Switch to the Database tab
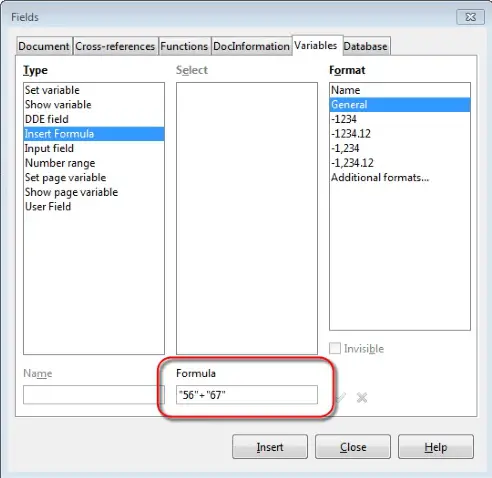This screenshot has width=492, height=478. coord(366,46)
